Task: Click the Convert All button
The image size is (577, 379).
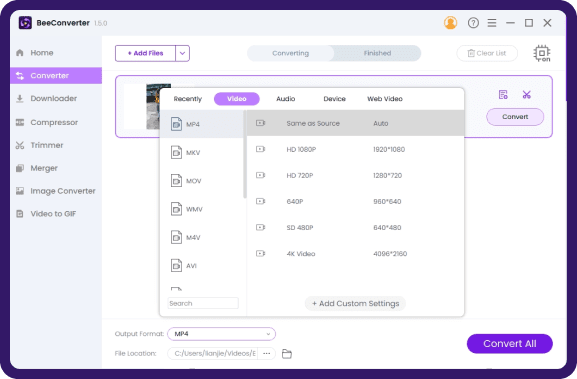Action: (510, 344)
